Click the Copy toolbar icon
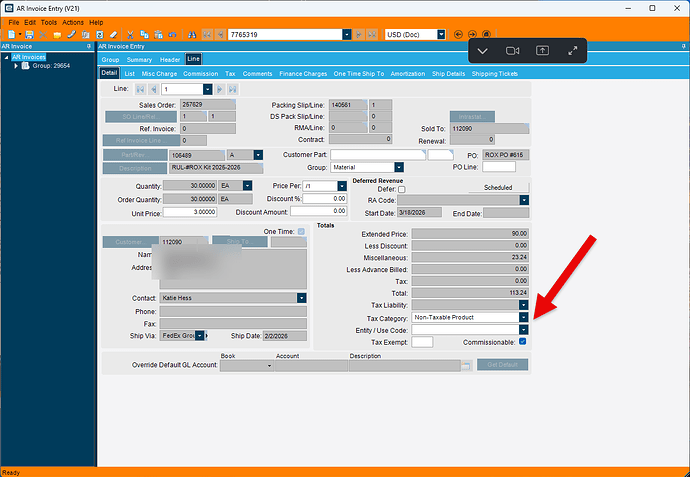The image size is (690, 477). [144, 34]
